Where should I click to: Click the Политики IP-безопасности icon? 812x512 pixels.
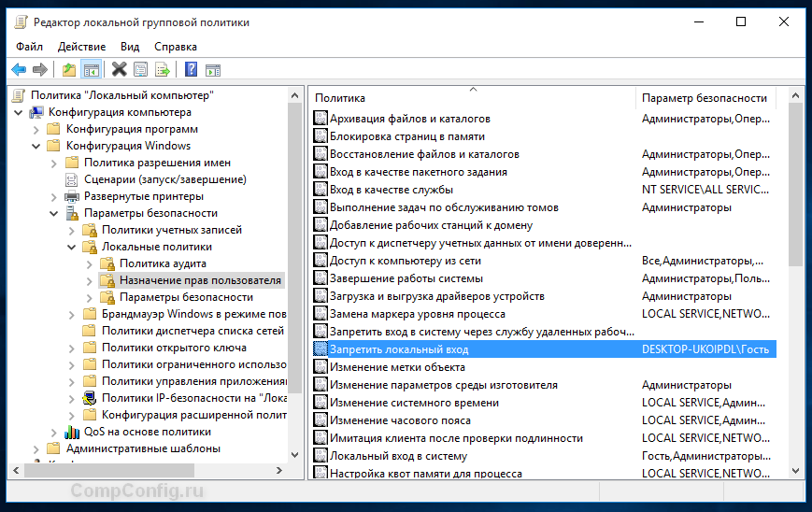pyautogui.click(x=90, y=398)
